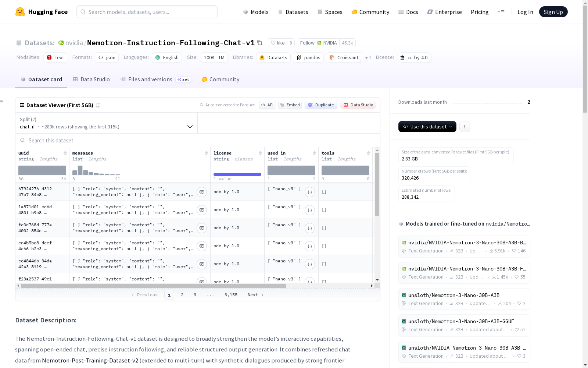
Task: Open the three-dot menu beside Use this dataset
Action: click(465, 127)
